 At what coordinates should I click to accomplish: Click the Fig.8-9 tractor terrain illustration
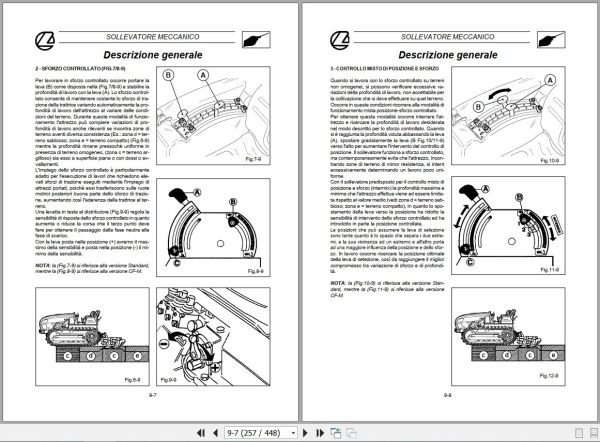pos(92,337)
